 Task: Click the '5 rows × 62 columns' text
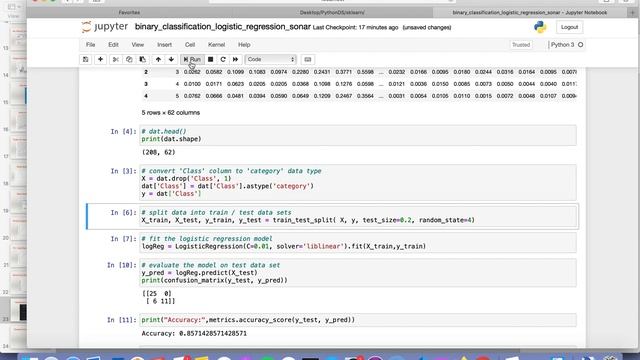(171, 113)
